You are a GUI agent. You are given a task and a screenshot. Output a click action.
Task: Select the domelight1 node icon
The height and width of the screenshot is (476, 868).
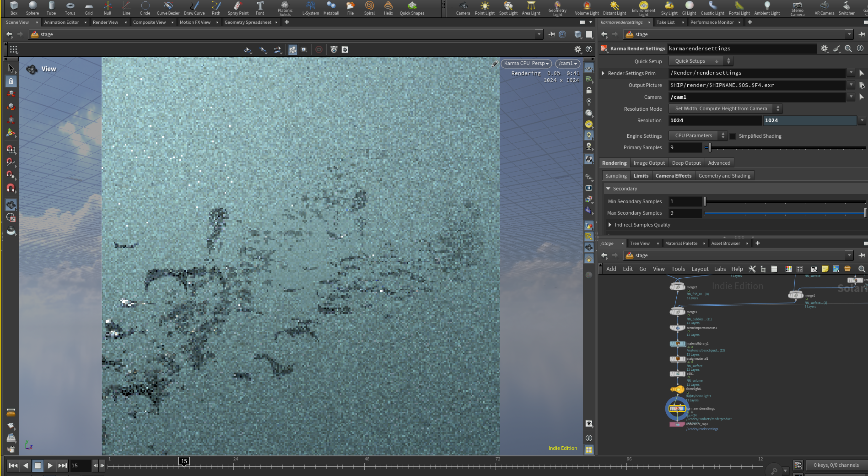pos(677,389)
